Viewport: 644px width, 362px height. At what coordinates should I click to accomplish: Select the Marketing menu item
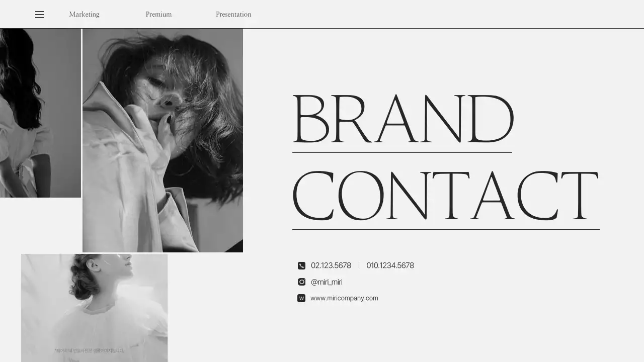pos(84,15)
